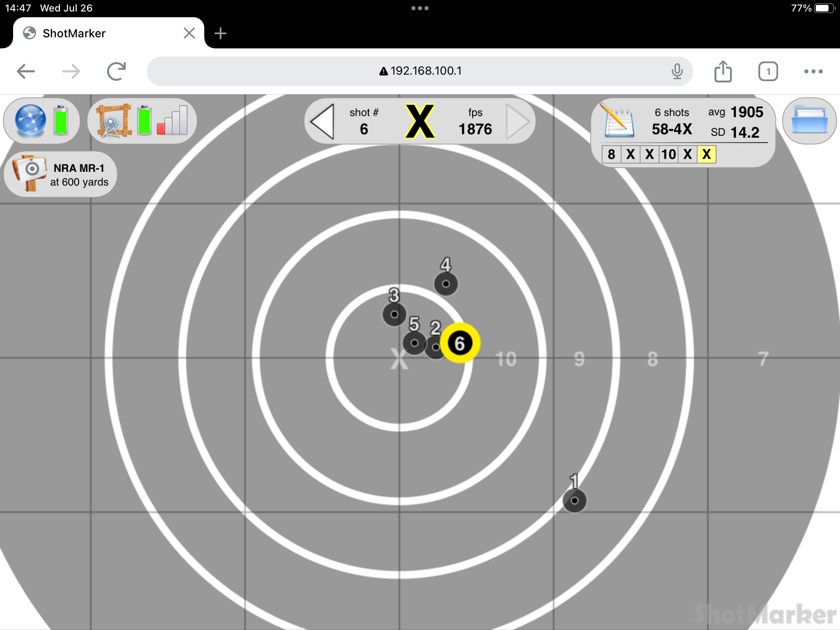Image resolution: width=840 pixels, height=630 pixels.
Task: Open the blue folder files icon
Action: (x=809, y=121)
